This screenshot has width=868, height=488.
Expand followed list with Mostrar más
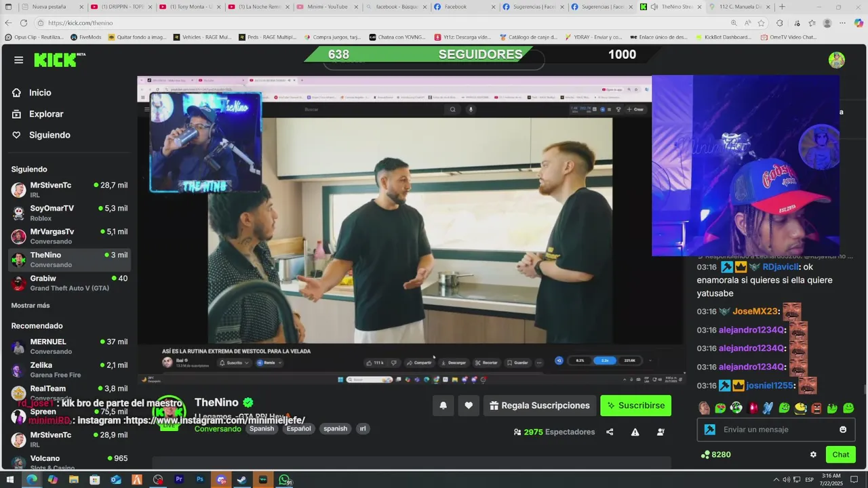(31, 306)
